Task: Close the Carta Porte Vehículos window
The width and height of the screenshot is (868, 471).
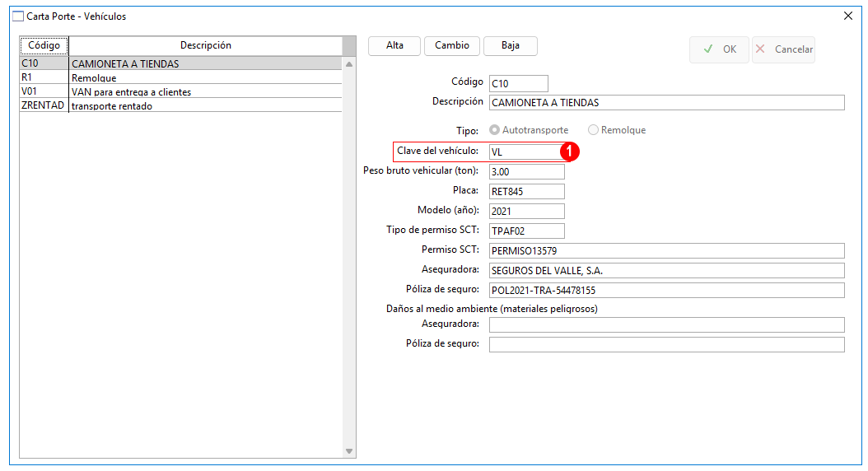Action: (848, 16)
